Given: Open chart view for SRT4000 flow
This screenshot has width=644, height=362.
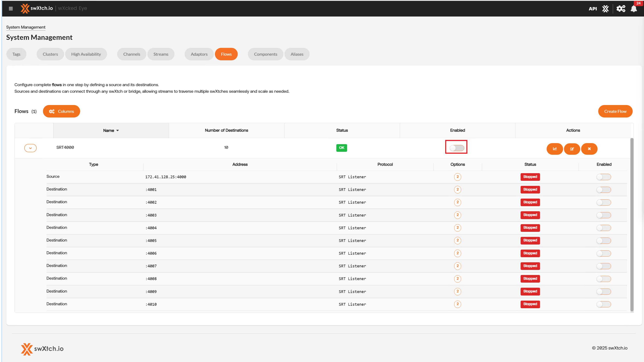Looking at the screenshot, I should (x=555, y=149).
